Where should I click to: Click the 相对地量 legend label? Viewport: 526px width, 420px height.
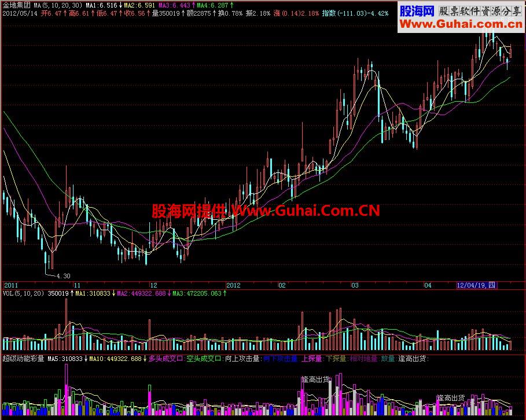(x=364, y=359)
